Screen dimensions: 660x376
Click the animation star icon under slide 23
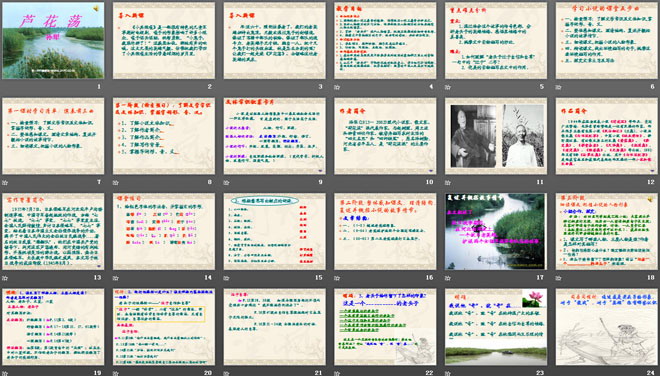[x=448, y=373]
